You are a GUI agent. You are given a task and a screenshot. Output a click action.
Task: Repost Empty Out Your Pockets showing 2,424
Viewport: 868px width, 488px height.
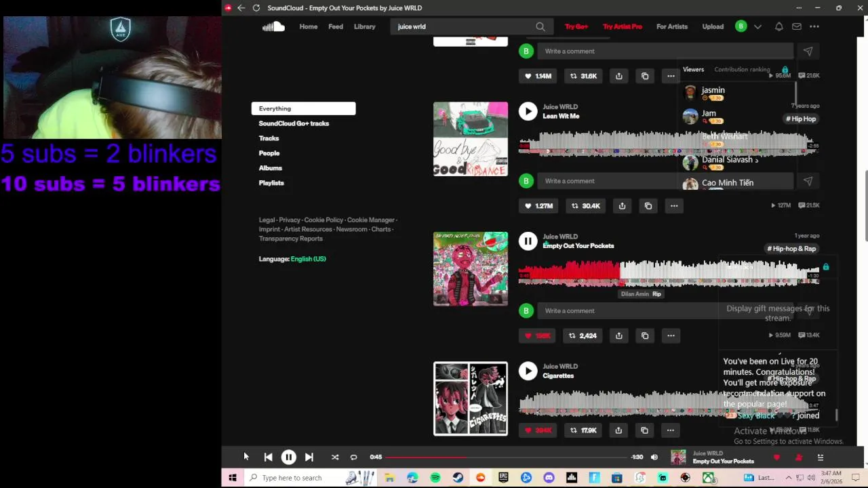tap(583, 335)
